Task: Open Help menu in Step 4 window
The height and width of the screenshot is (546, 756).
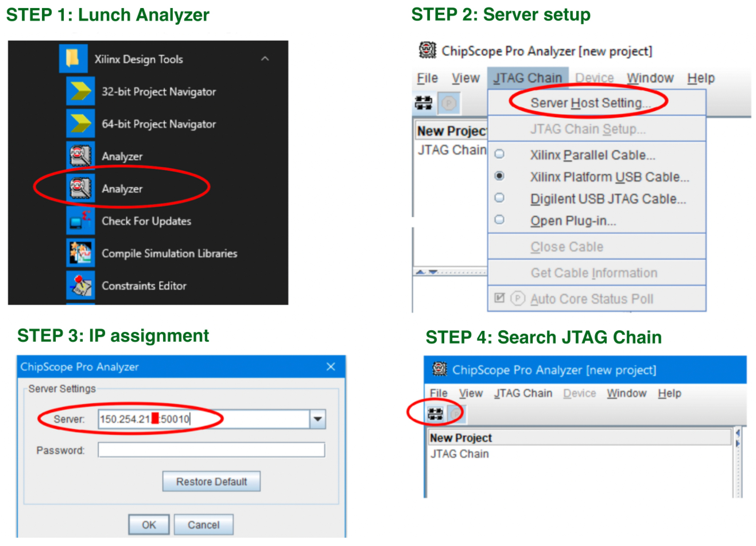Action: coord(670,393)
